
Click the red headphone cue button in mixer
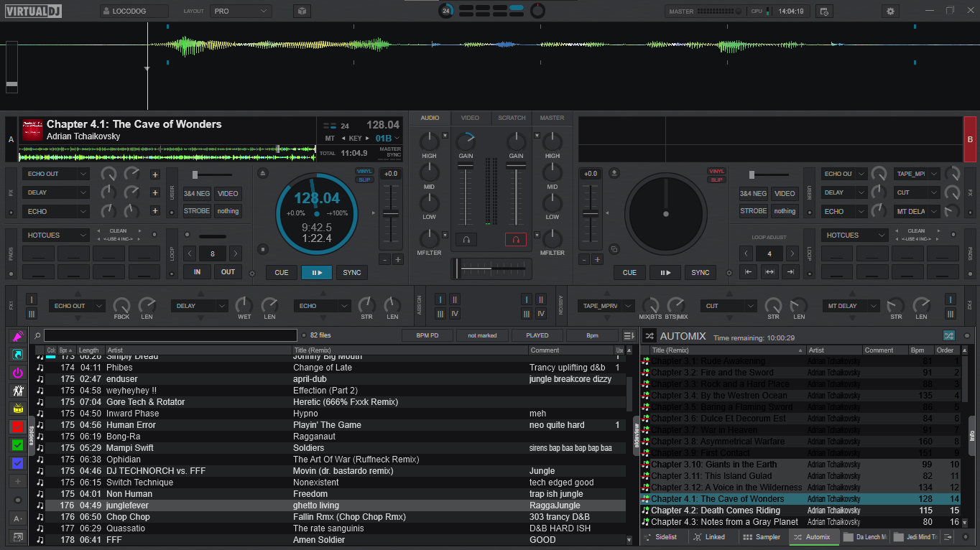point(515,240)
